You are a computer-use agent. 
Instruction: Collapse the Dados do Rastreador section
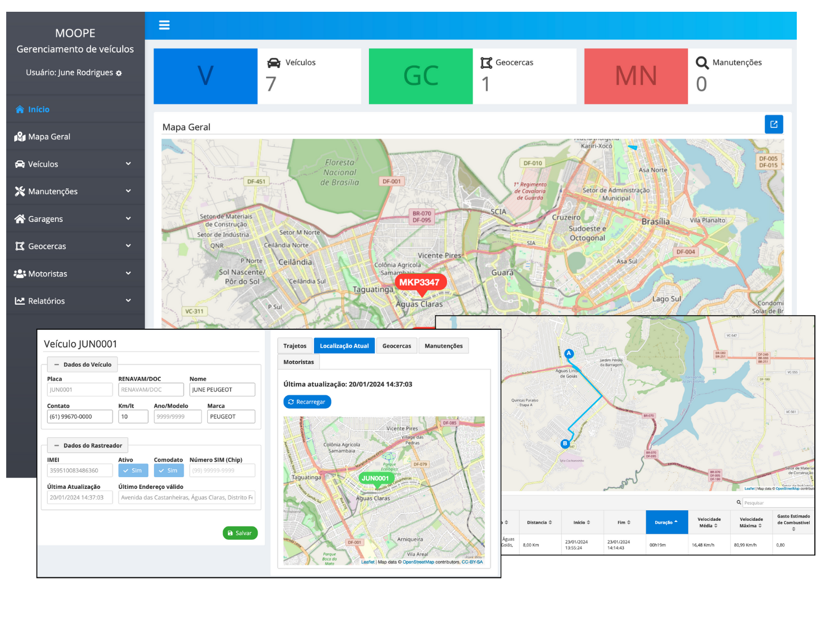point(87,446)
